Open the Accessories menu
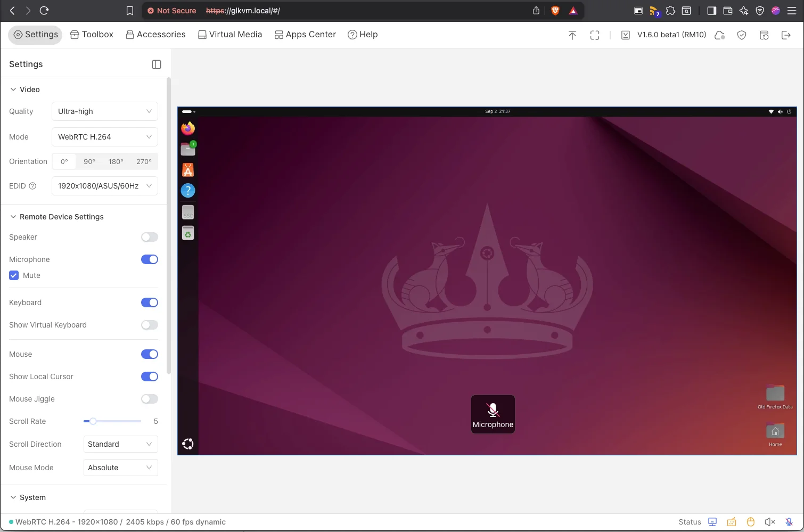 coord(155,35)
